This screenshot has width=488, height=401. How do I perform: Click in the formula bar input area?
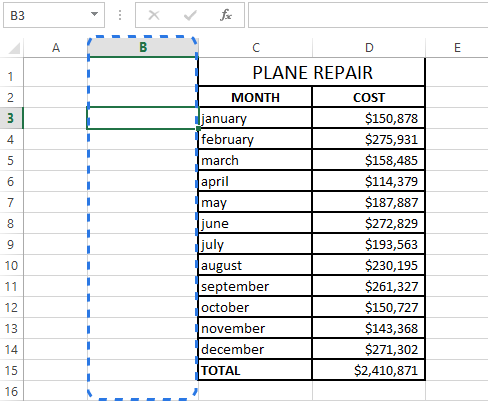(x=368, y=15)
